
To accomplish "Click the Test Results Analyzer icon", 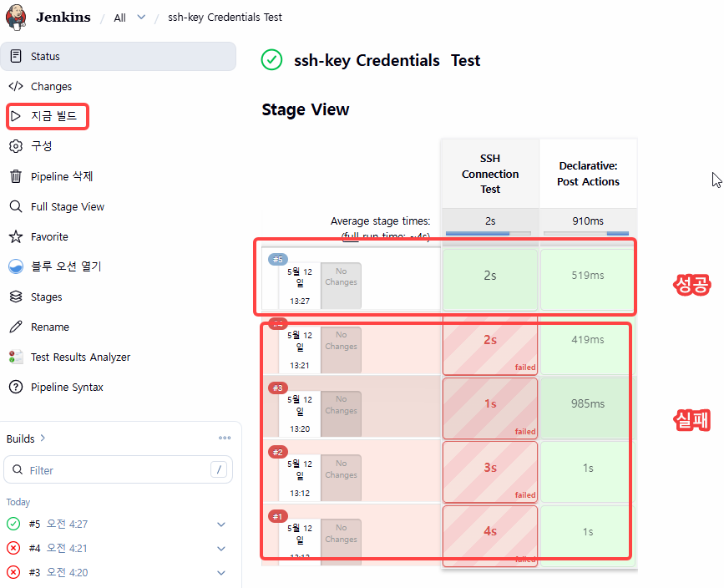I will click(x=16, y=357).
